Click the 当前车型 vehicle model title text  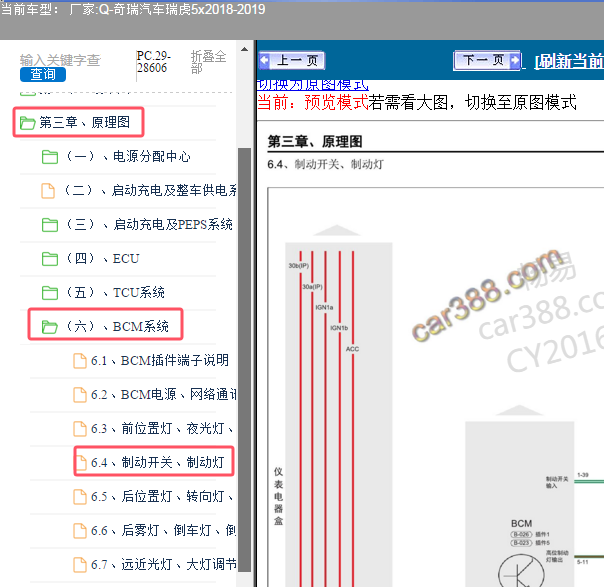[x=133, y=9]
